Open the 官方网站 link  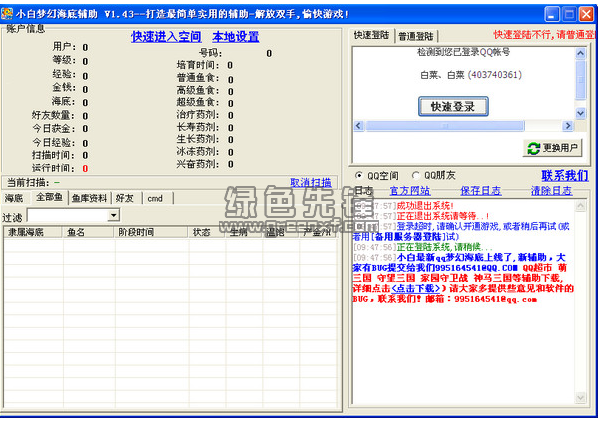pos(410,191)
